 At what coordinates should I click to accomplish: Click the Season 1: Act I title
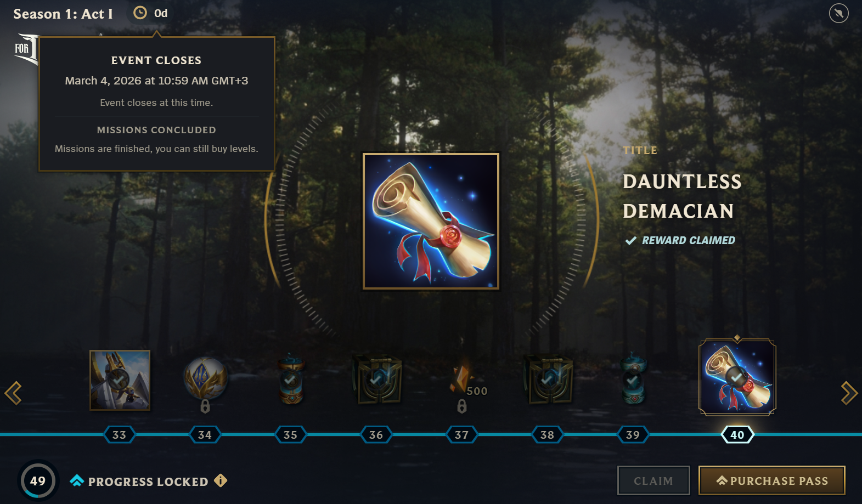(63, 14)
